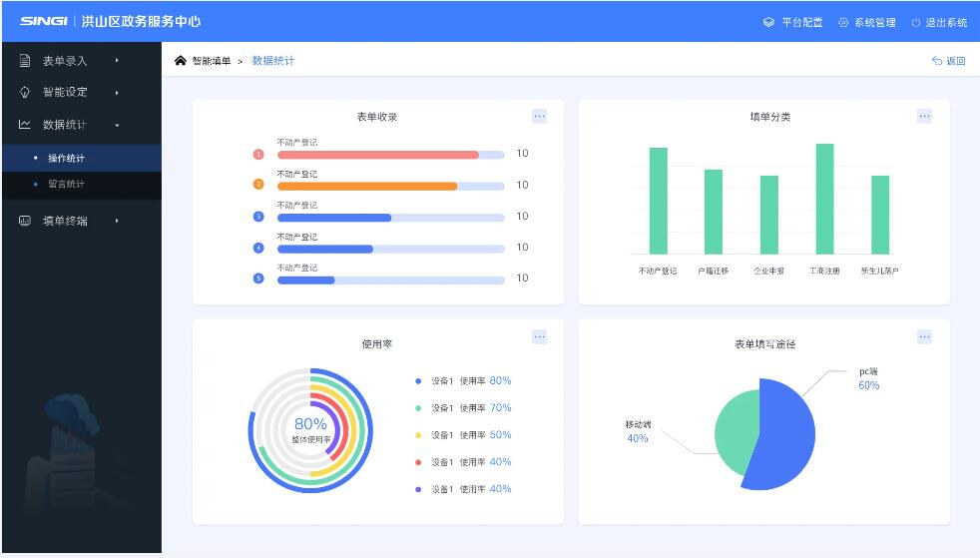Click the blue rank 3 badge
Screen dimensions: 980x558
tap(258, 217)
